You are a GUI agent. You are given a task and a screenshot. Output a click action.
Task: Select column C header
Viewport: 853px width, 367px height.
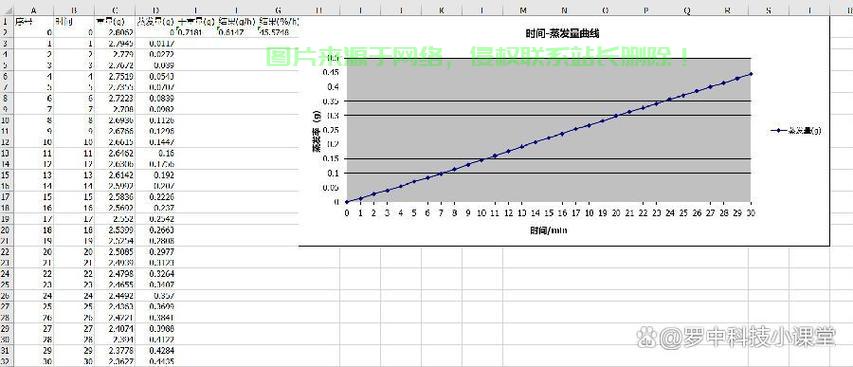coord(115,10)
